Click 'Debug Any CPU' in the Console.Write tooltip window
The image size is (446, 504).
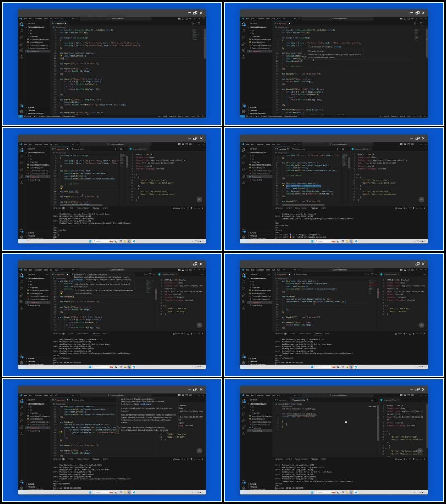click(x=290, y=116)
